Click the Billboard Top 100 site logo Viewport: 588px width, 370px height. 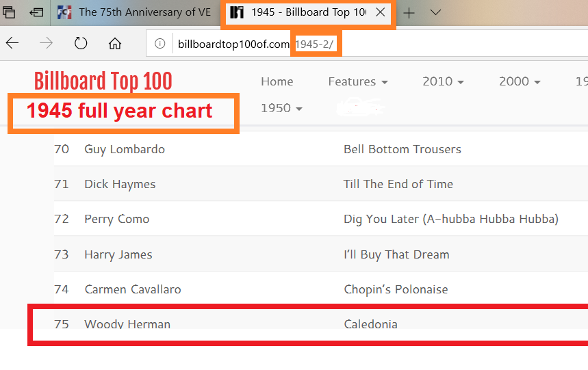click(103, 81)
